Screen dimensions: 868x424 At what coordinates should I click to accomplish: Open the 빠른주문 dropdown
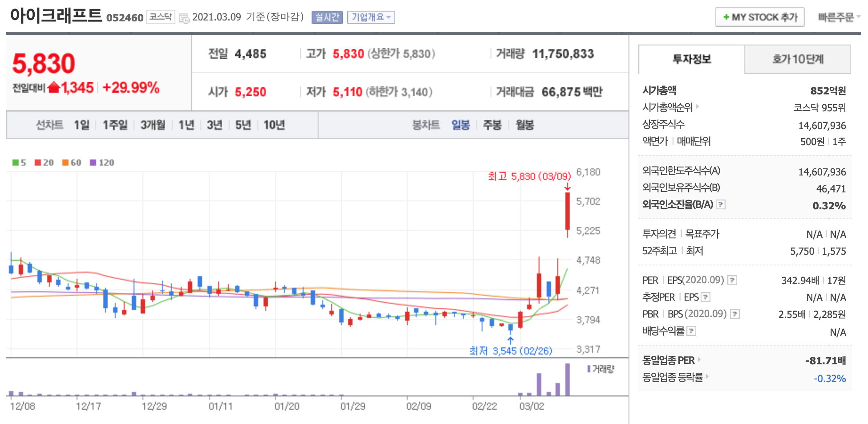[x=839, y=17]
